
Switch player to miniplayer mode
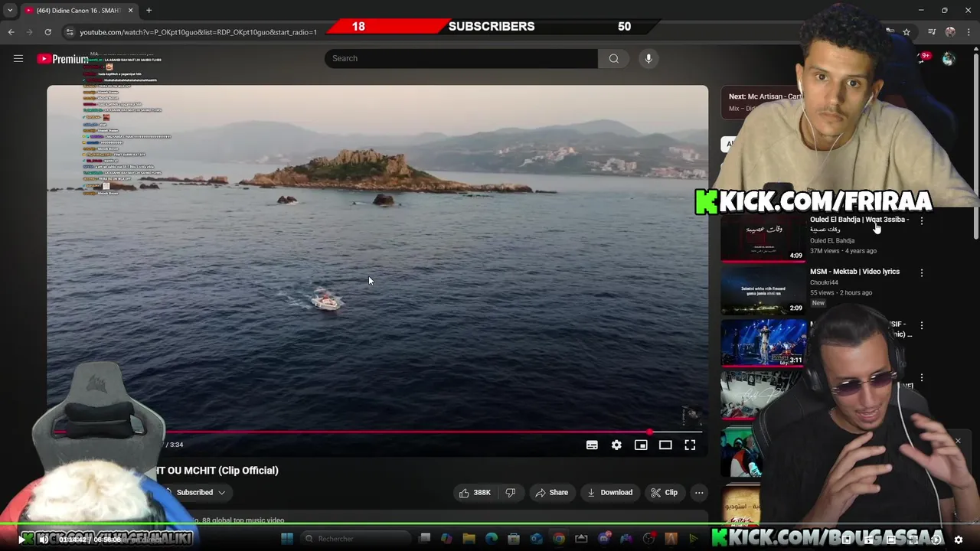641,445
